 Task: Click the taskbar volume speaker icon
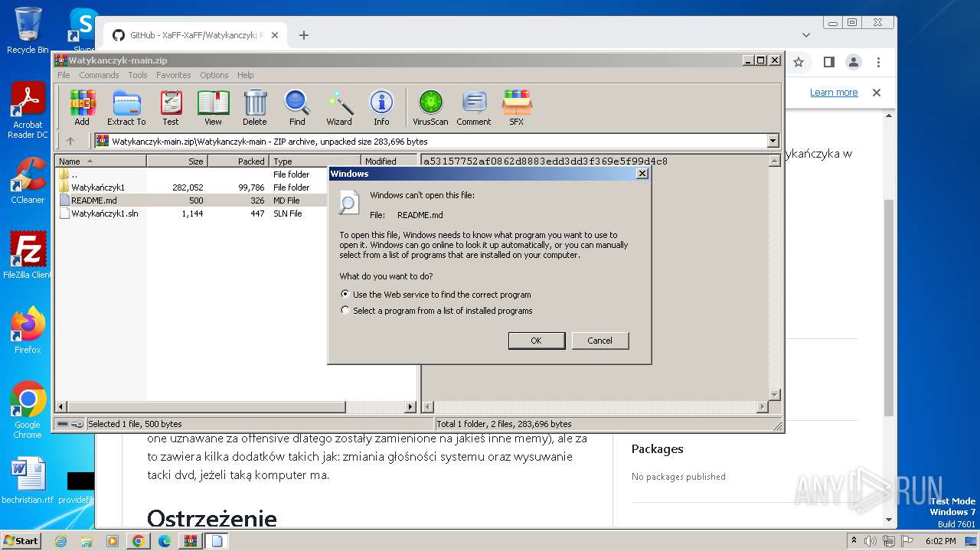click(x=871, y=541)
